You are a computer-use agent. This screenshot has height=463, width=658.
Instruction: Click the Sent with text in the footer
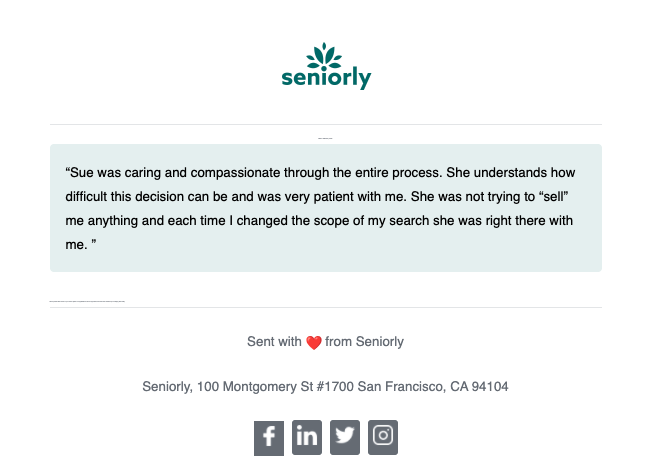pyautogui.click(x=274, y=342)
